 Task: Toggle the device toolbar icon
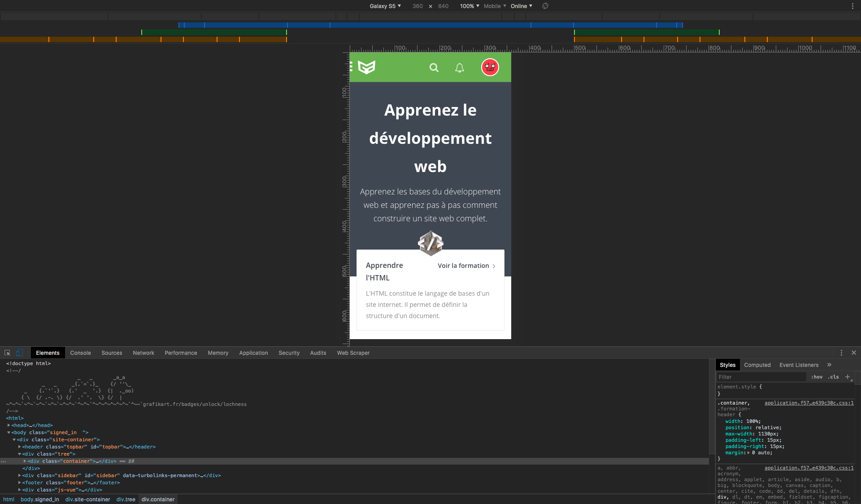[19, 353]
